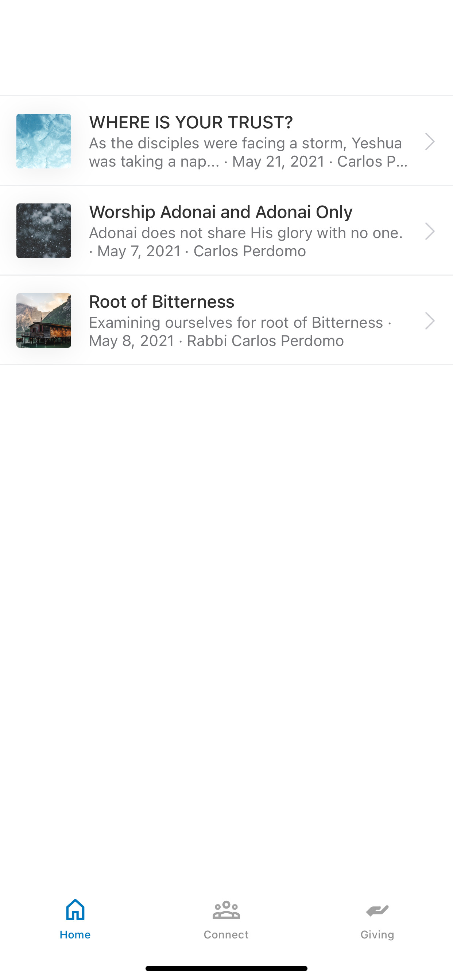The image size is (453, 980).
Task: Switch to the Connect tab label
Action: (226, 935)
